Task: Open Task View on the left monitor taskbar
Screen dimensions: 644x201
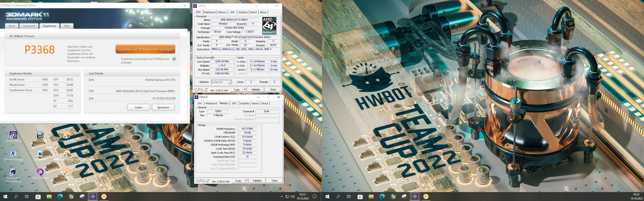Action: tap(27, 197)
